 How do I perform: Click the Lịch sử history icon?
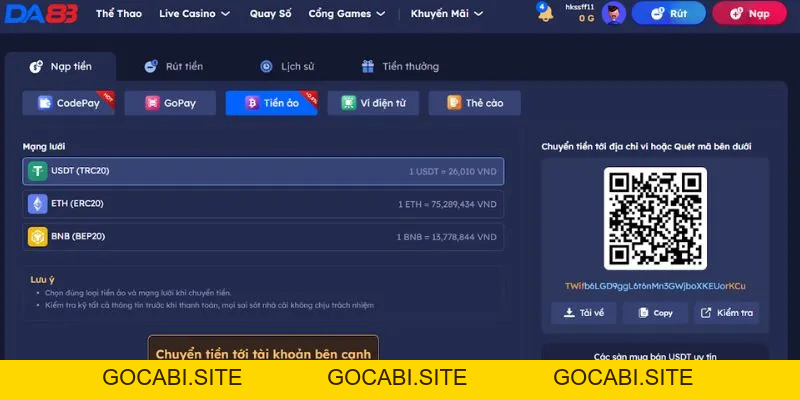tap(266, 66)
